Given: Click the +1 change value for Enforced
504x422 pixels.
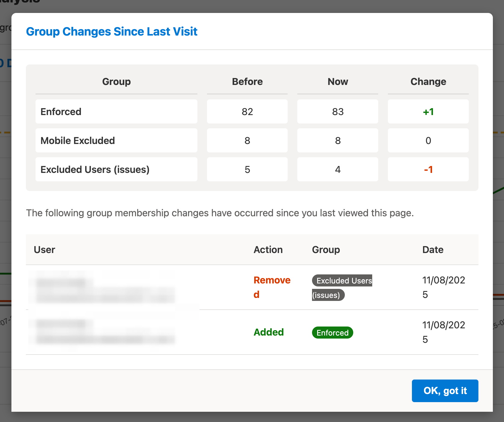Looking at the screenshot, I should tap(428, 111).
